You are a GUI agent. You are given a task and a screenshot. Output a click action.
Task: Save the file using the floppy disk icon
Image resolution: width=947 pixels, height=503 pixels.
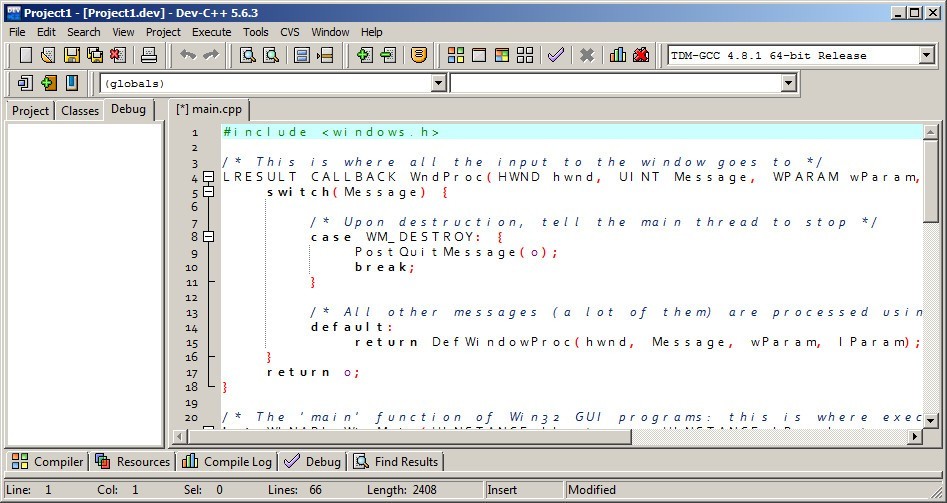pyautogui.click(x=71, y=55)
